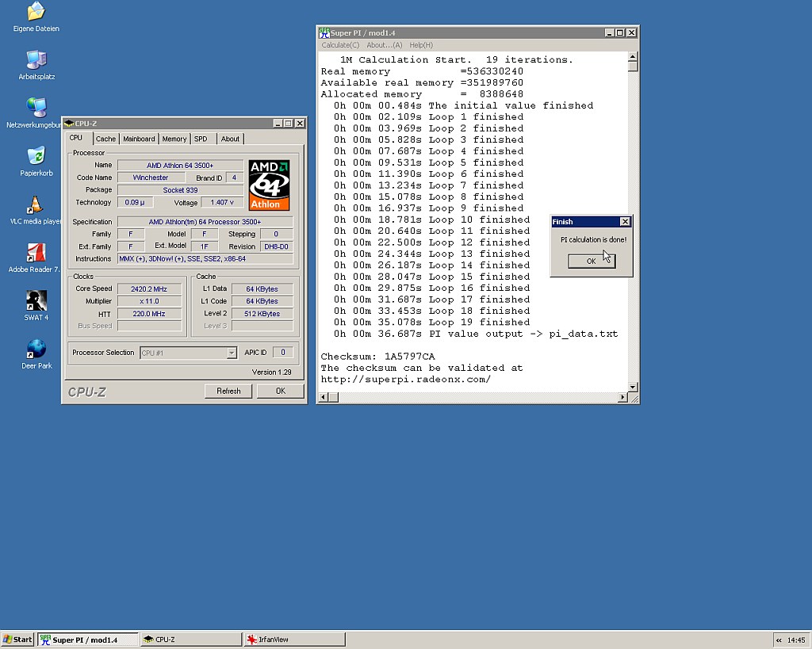Click the Instructions field in CPU-Z

[205, 259]
